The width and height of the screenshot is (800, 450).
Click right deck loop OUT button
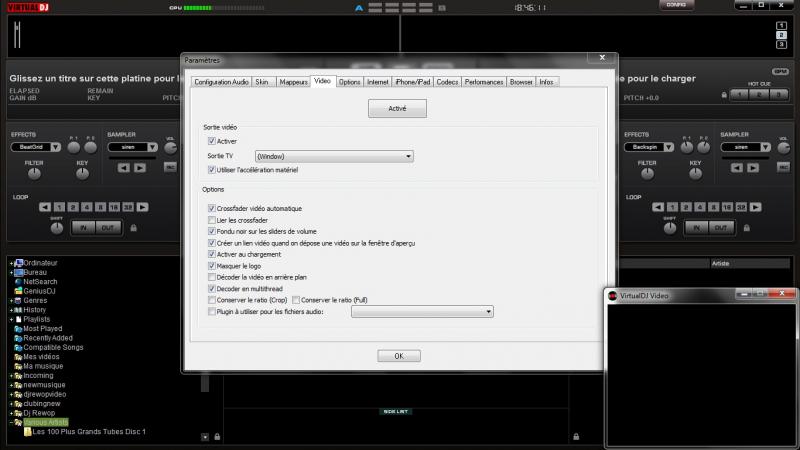click(x=721, y=228)
